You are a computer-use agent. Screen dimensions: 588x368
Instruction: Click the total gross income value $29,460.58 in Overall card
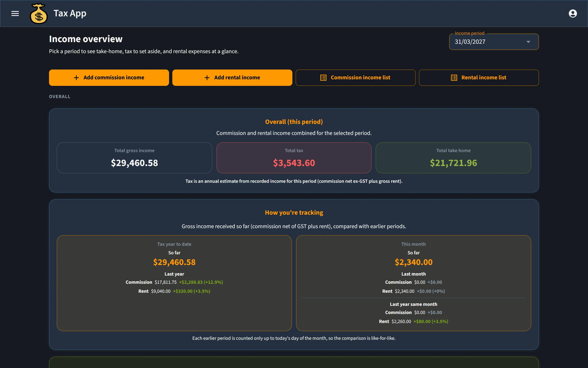134,163
